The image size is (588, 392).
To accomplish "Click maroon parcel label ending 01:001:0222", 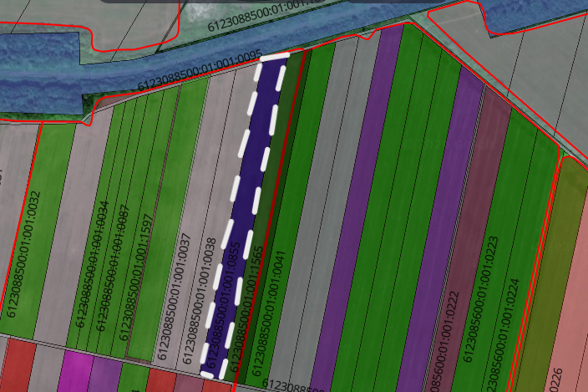I will 444,341.
